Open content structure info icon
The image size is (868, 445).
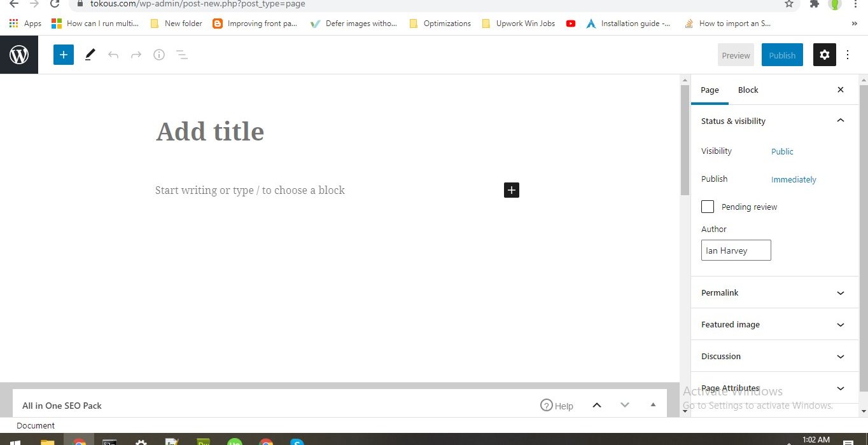click(159, 55)
